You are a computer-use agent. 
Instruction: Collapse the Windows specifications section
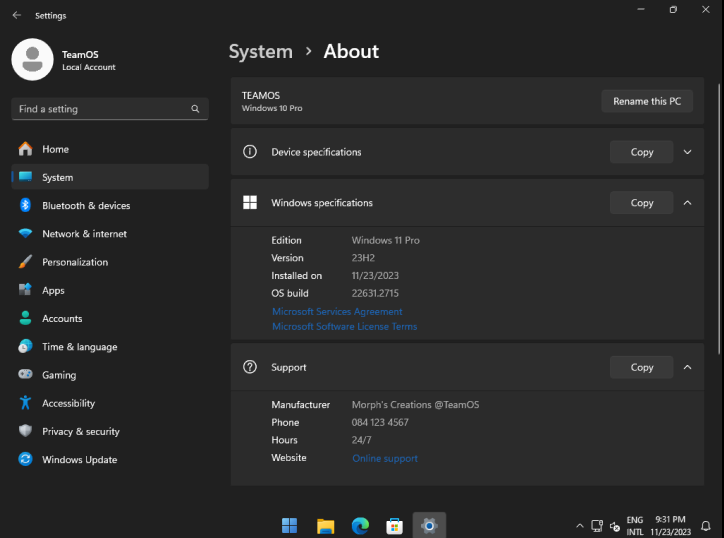[688, 203]
